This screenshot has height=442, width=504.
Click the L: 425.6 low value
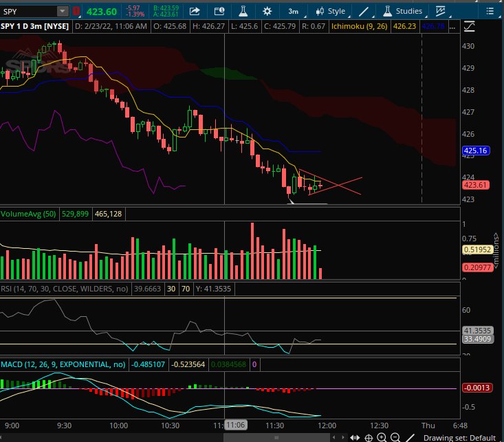point(244,26)
